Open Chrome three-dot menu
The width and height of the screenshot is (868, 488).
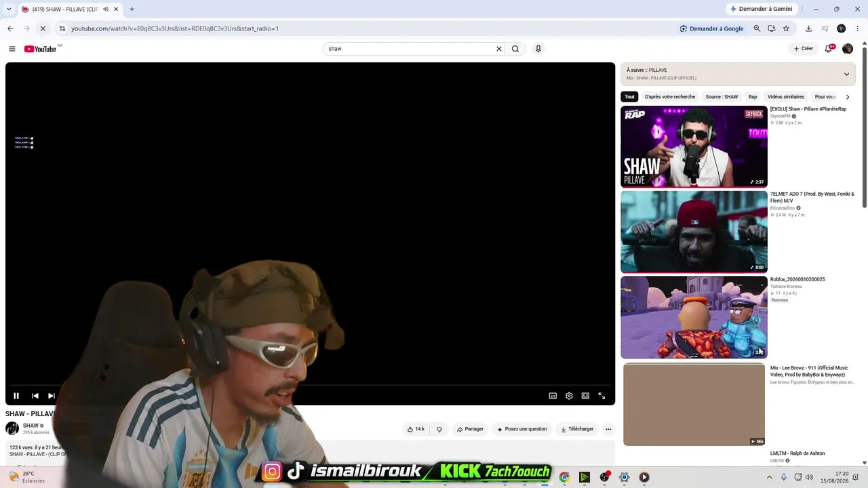click(858, 28)
